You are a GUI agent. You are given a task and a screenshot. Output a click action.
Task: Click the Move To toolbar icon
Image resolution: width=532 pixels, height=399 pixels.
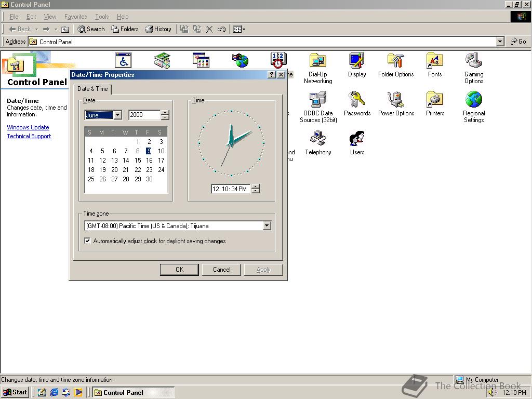click(184, 29)
